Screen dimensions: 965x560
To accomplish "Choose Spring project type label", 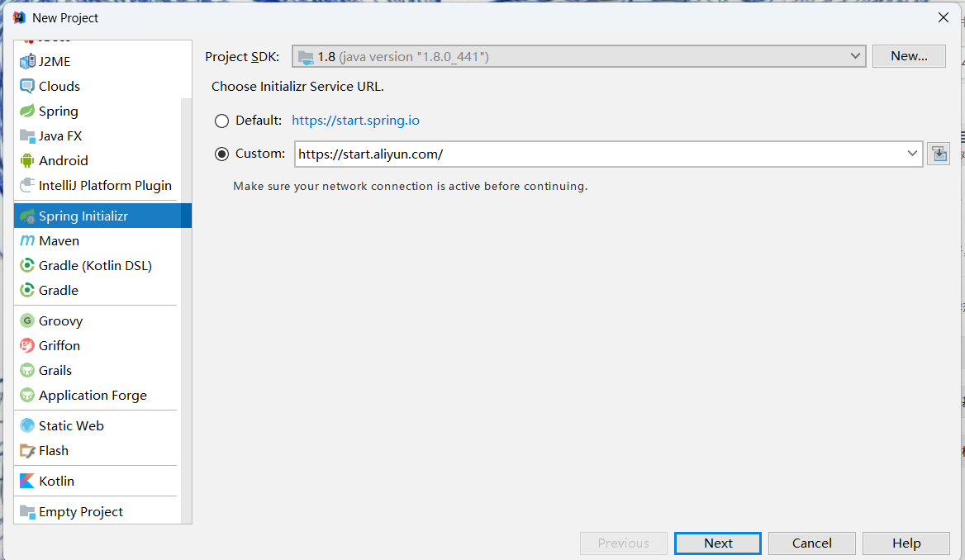I will coord(59,112).
